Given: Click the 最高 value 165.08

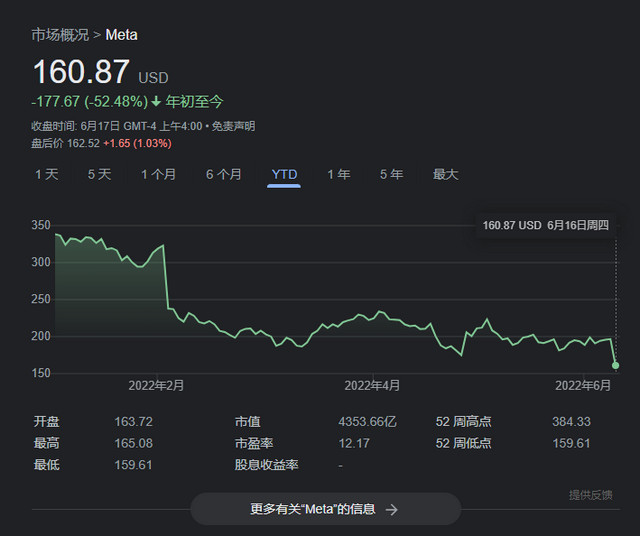Looking at the screenshot, I should tap(133, 443).
